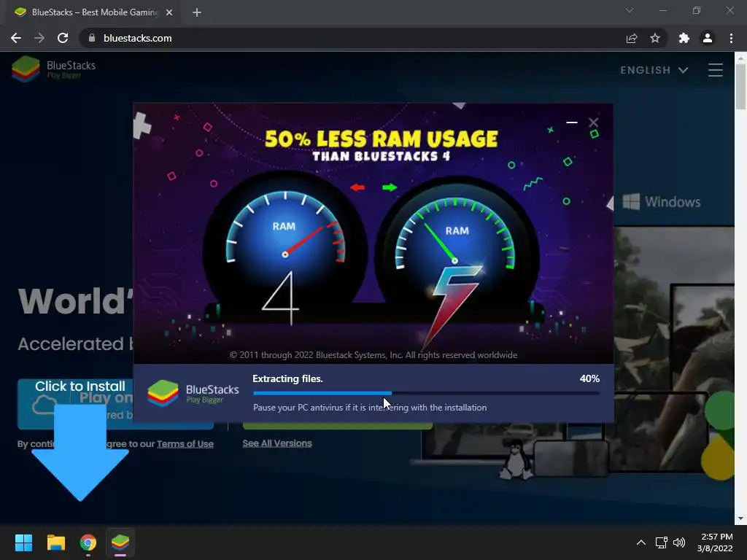Click the padlock site info icon
The image size is (747, 560).
click(92, 38)
